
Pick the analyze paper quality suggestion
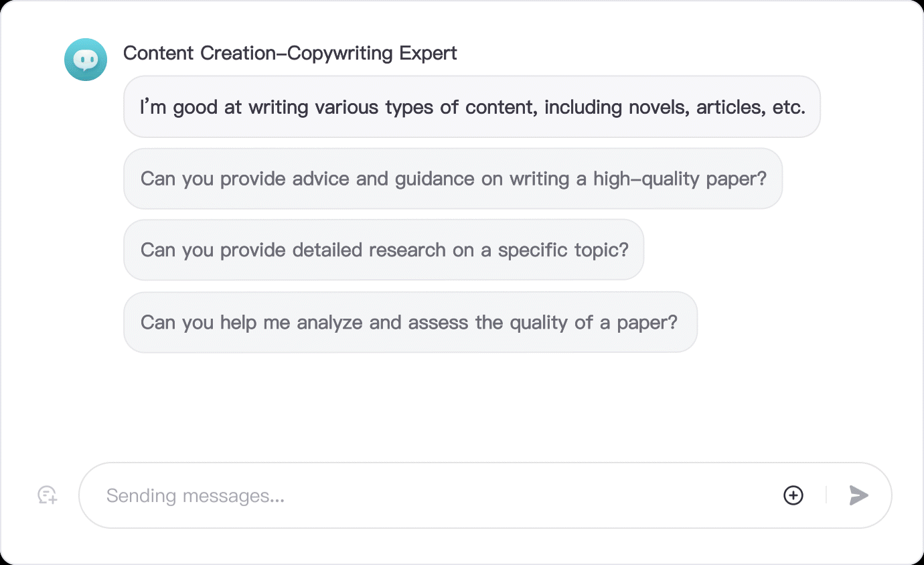(410, 323)
